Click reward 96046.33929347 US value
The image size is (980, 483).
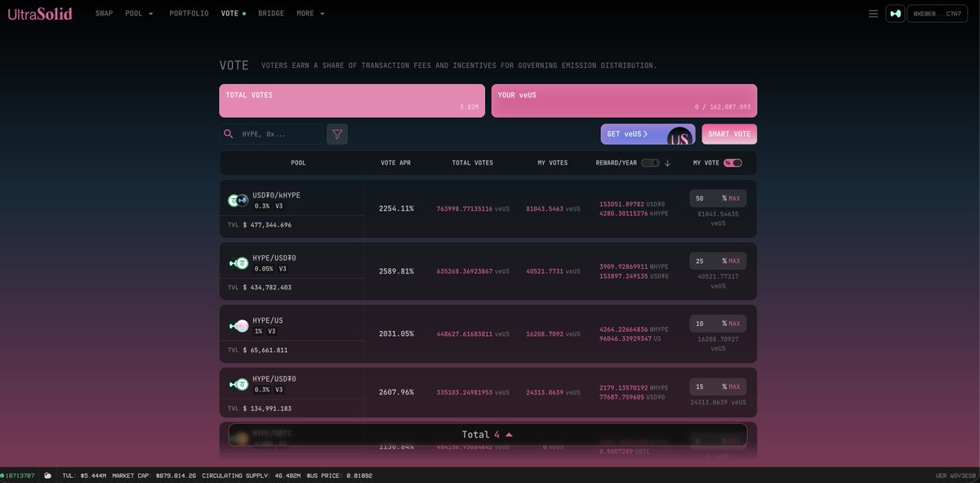pyautogui.click(x=630, y=338)
